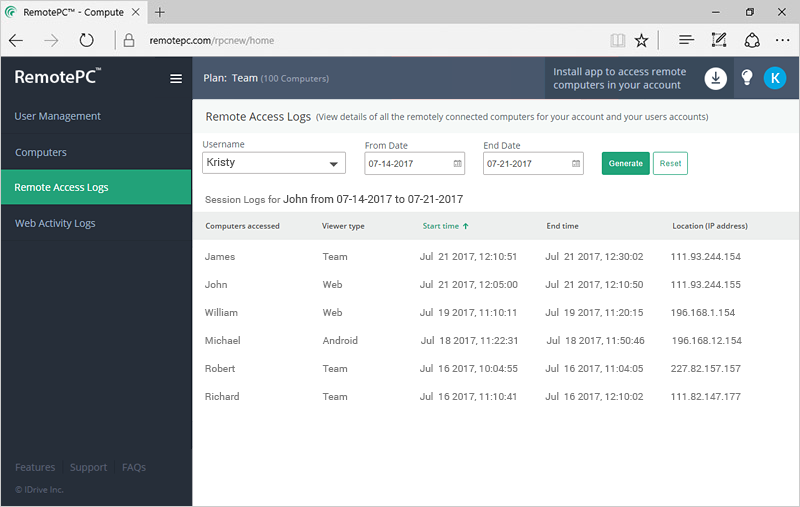Click IP address 227.82.157.157
Viewport: 800px width, 507px height.
pos(706,369)
